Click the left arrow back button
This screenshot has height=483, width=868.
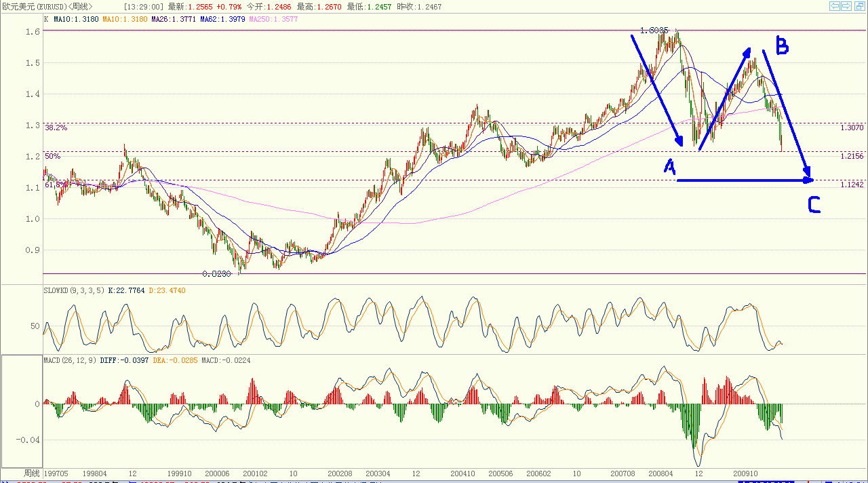835,5
